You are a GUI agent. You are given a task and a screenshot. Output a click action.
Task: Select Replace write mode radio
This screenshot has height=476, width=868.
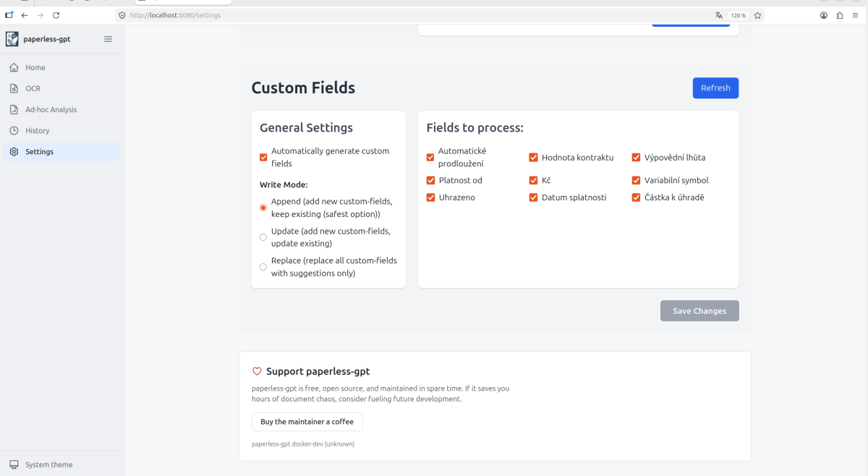[x=263, y=267]
